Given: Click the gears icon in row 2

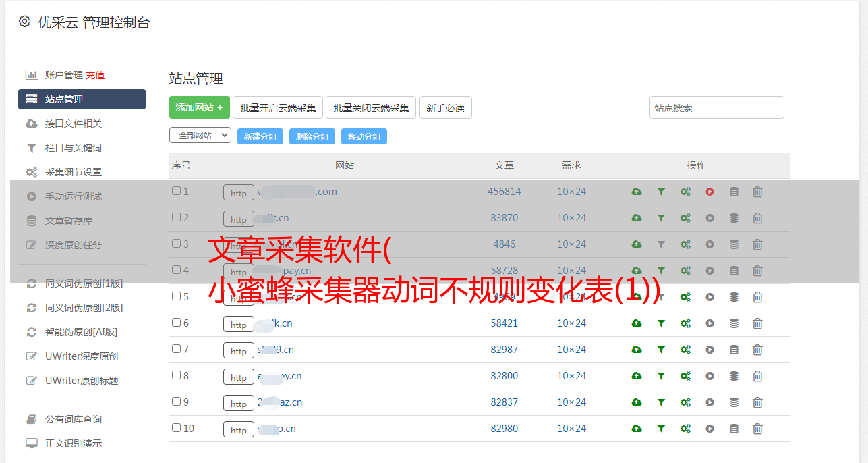Looking at the screenshot, I should pos(685,218).
